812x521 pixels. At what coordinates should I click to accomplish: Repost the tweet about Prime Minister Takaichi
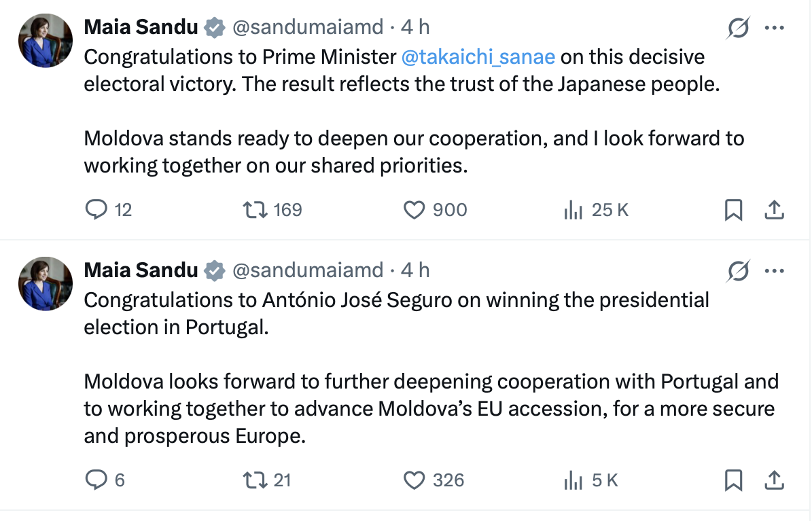click(253, 210)
